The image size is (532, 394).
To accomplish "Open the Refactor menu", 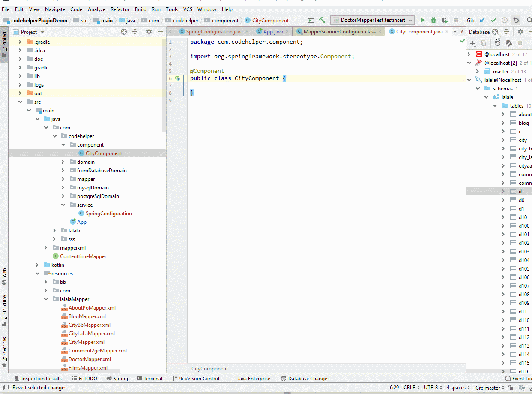I will tap(120, 9).
